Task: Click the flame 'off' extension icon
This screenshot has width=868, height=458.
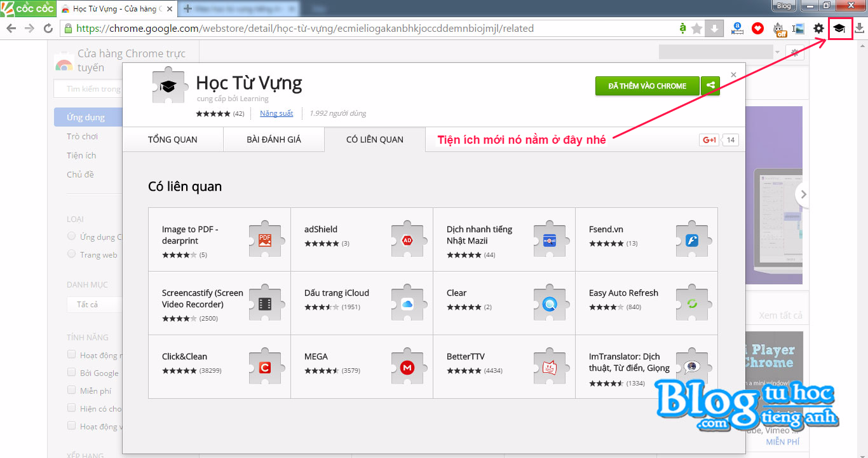Action: 778,29
